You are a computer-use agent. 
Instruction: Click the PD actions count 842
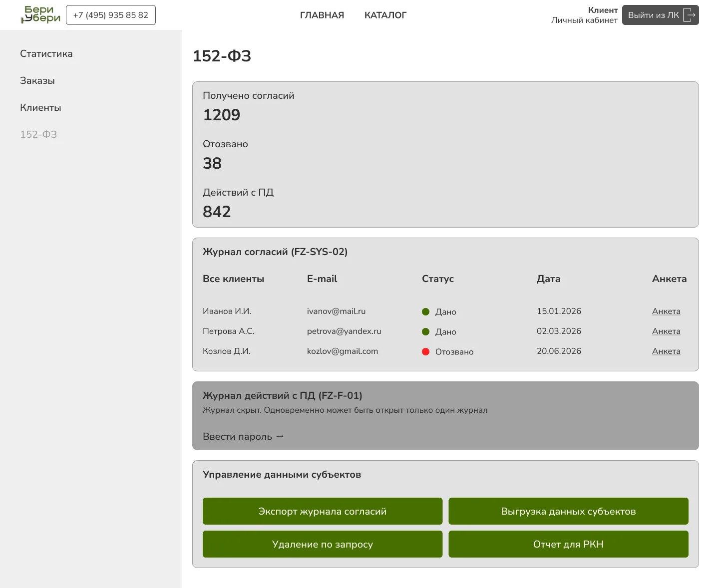217,212
